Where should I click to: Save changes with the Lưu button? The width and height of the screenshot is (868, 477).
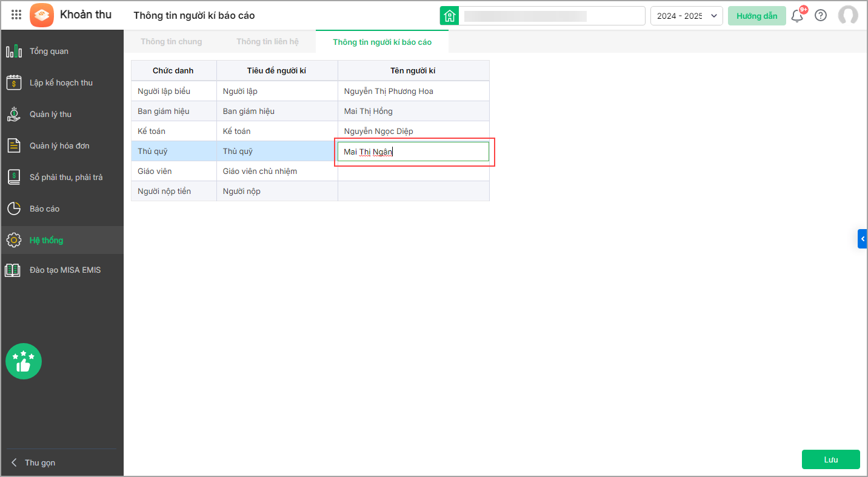[x=831, y=459]
